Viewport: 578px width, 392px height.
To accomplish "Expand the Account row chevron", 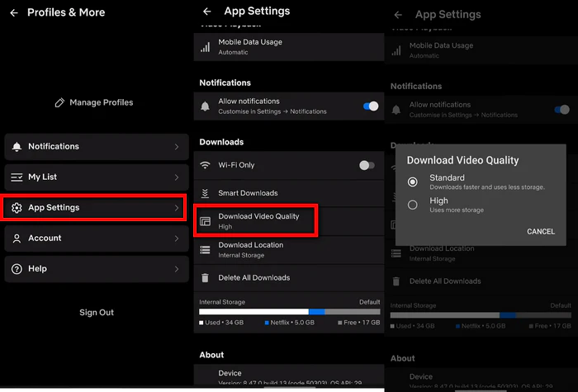I will point(177,239).
